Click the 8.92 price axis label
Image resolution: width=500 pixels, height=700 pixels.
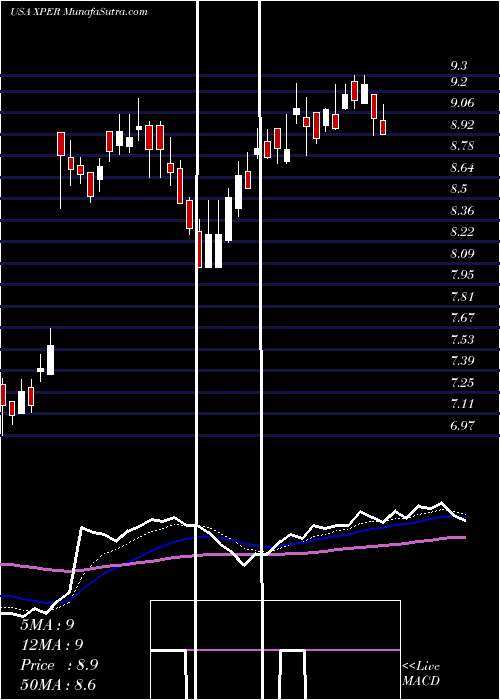462,125
